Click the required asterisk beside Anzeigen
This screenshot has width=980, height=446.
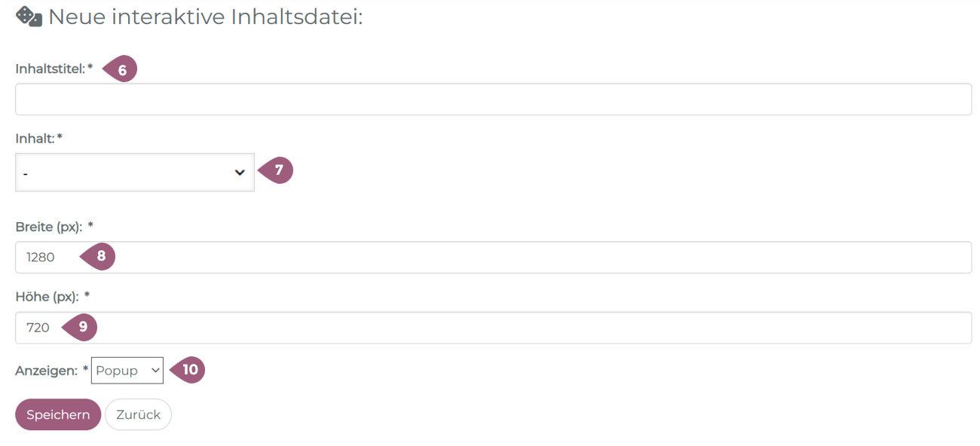(85, 370)
